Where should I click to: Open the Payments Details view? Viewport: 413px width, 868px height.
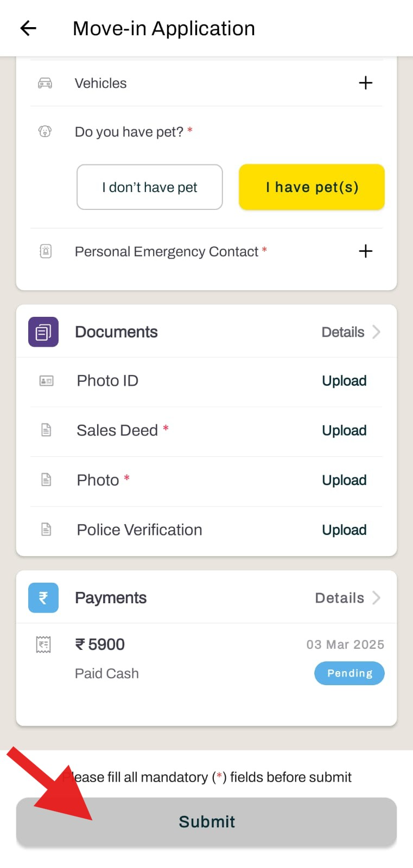[339, 597]
